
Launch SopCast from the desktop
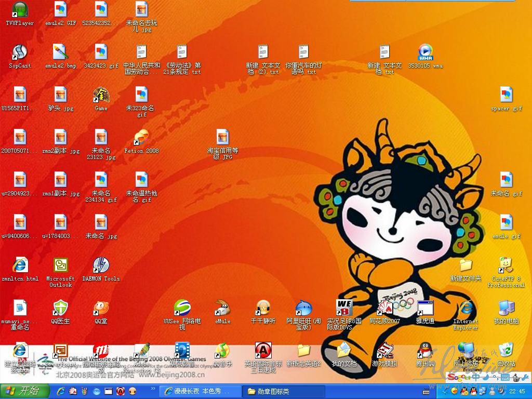[x=20, y=53]
